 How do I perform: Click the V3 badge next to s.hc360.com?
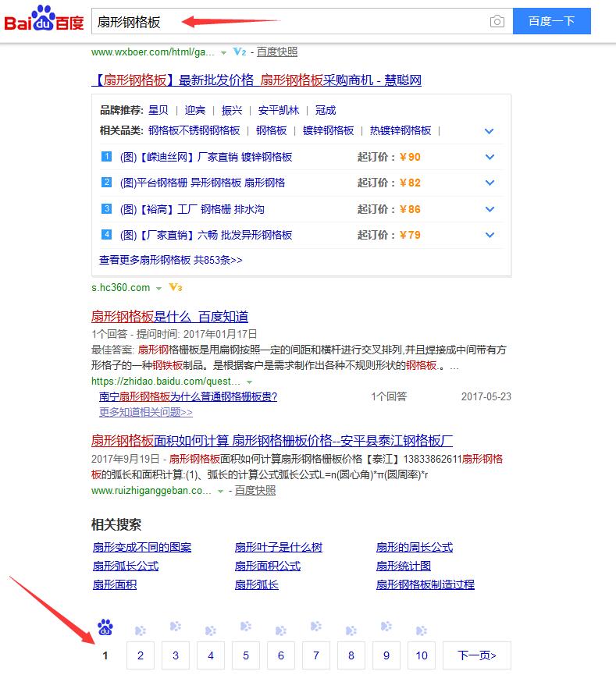pyautogui.click(x=176, y=288)
